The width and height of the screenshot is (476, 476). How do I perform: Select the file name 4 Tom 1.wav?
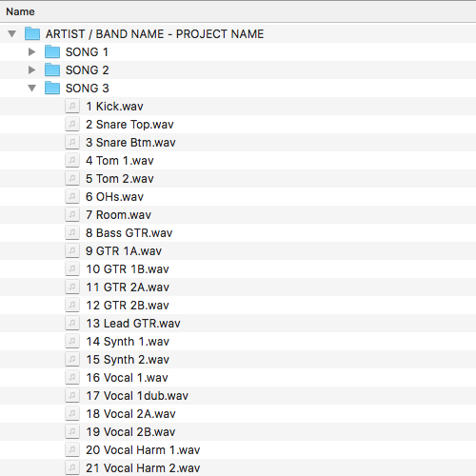120,161
